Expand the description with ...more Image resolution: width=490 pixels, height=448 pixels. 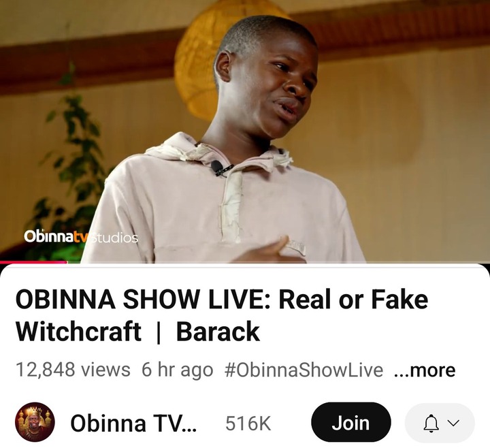(425, 370)
